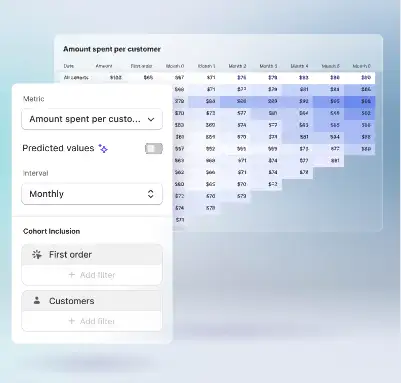Click the plus icon under First order

click(71, 275)
